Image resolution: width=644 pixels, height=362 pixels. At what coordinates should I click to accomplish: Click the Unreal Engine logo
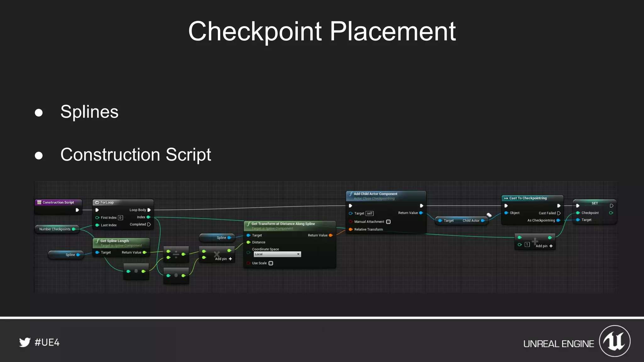click(614, 341)
